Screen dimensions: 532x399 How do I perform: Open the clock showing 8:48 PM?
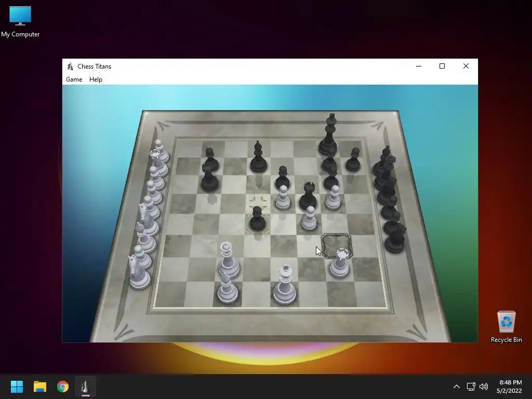pos(509,387)
